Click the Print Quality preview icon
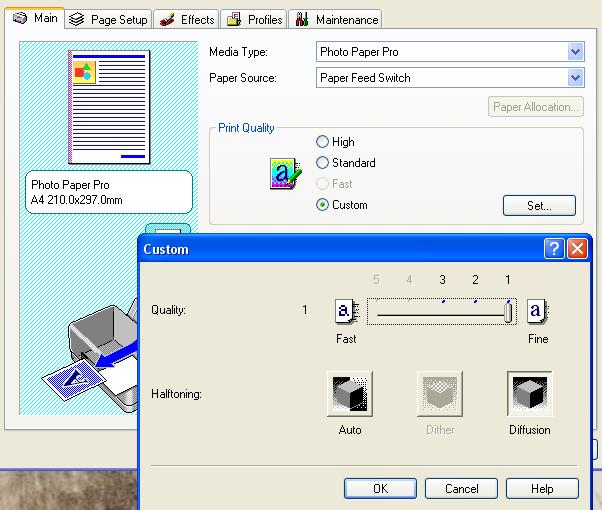 click(x=283, y=174)
